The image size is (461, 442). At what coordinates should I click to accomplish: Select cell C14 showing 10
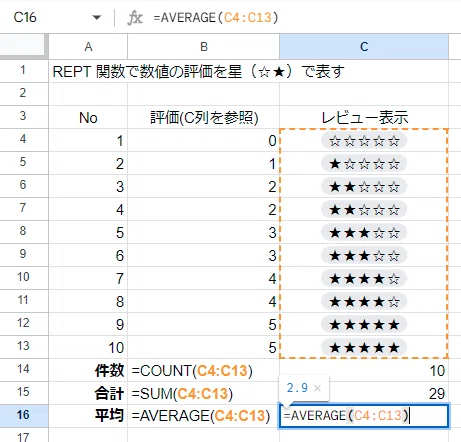(364, 370)
